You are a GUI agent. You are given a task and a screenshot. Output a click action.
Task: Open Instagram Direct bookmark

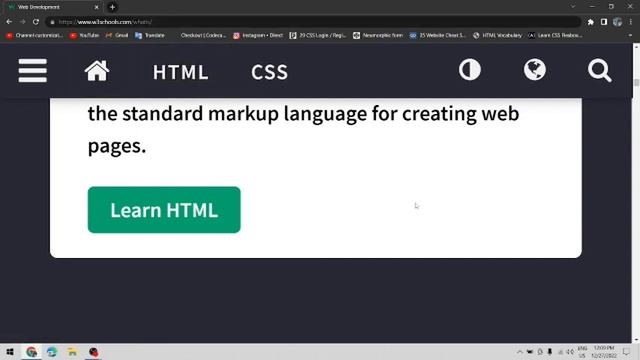point(258,36)
